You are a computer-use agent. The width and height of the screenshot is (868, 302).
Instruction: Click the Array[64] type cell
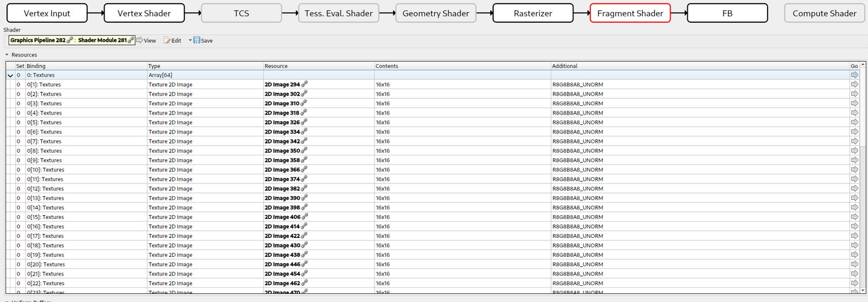coord(205,75)
